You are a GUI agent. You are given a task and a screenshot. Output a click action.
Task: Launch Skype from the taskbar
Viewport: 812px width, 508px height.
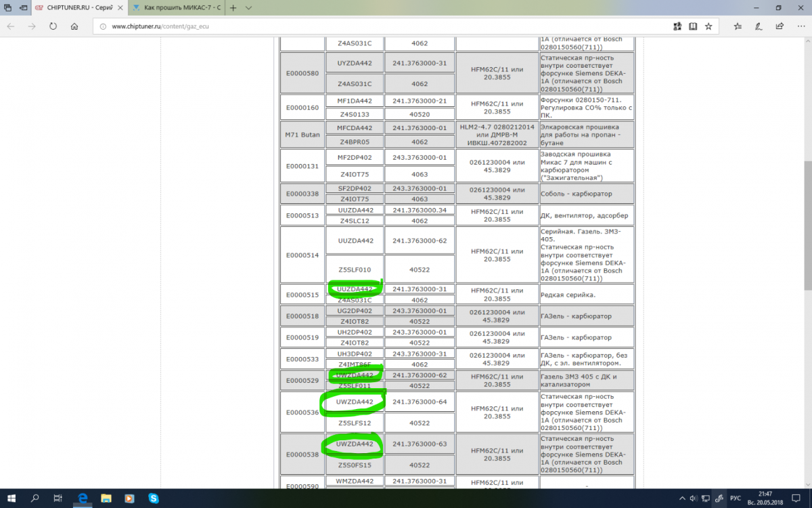(x=154, y=498)
